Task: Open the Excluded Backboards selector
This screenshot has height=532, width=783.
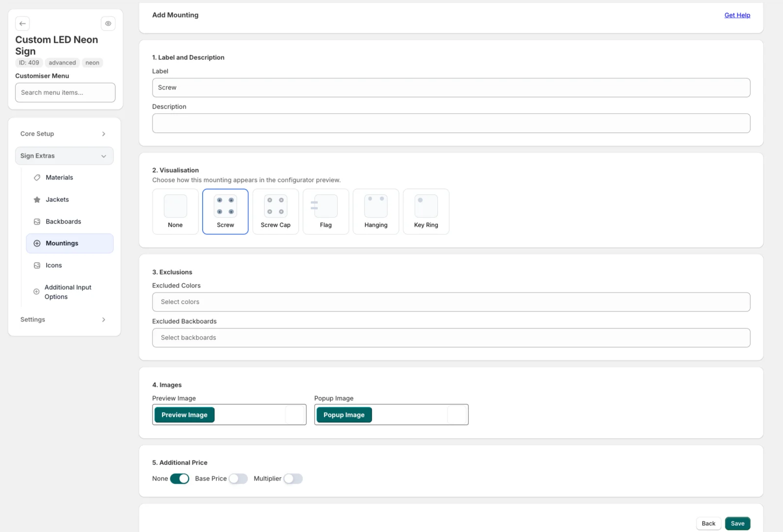Action: [451, 338]
